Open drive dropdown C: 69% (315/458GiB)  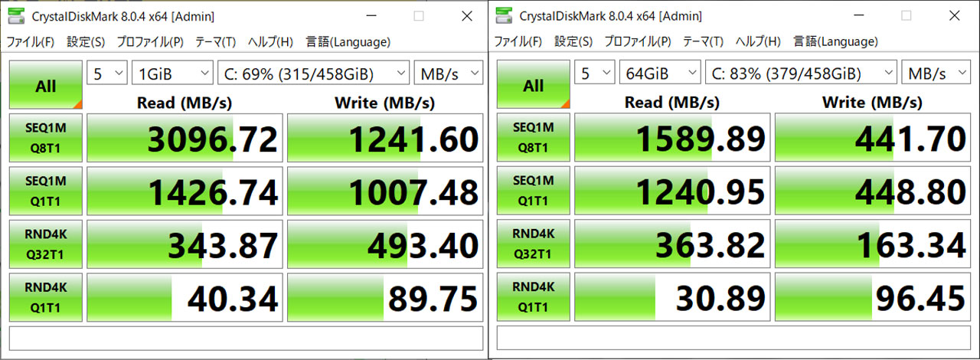pos(314,74)
